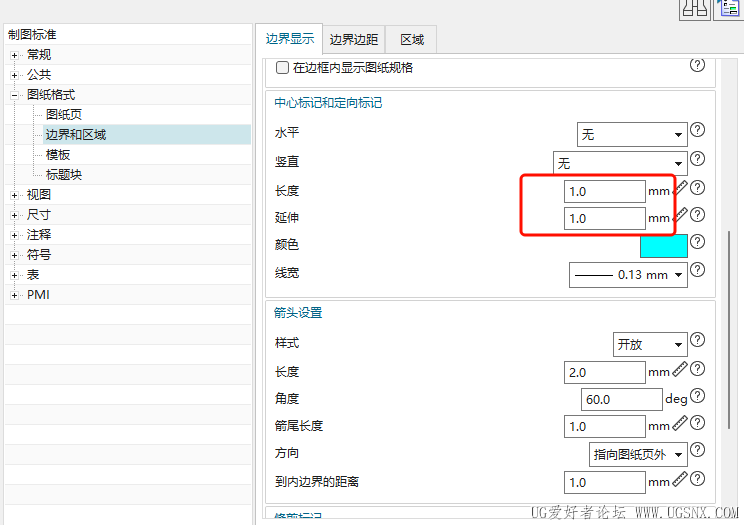Screen dimensions: 744x525
Task: Select 模板 in the tree
Action: pos(58,155)
